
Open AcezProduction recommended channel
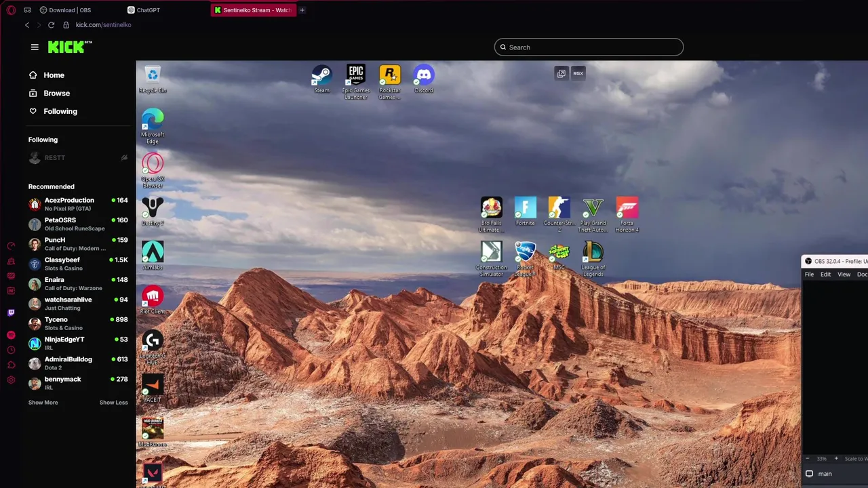tap(78, 204)
